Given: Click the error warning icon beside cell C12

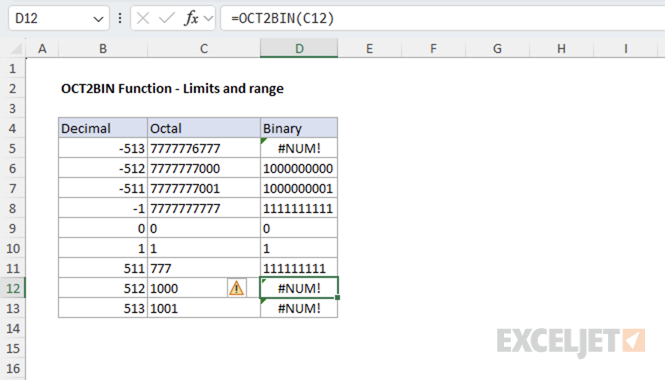Looking at the screenshot, I should (x=236, y=288).
